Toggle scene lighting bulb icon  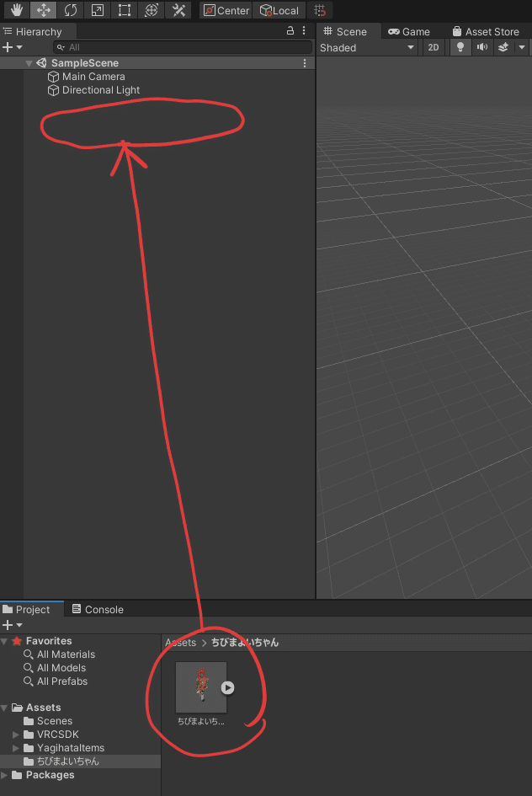[460, 48]
